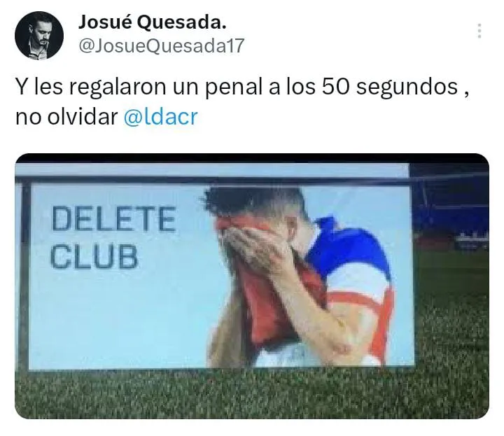Click the player's dark hair in image
The image size is (504, 436).
click(x=254, y=201)
